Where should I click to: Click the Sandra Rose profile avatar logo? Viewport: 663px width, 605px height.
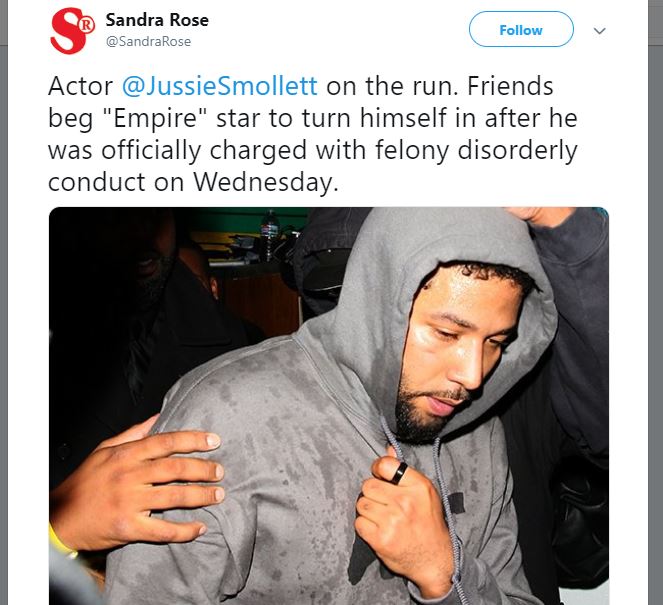pyautogui.click(x=72, y=30)
